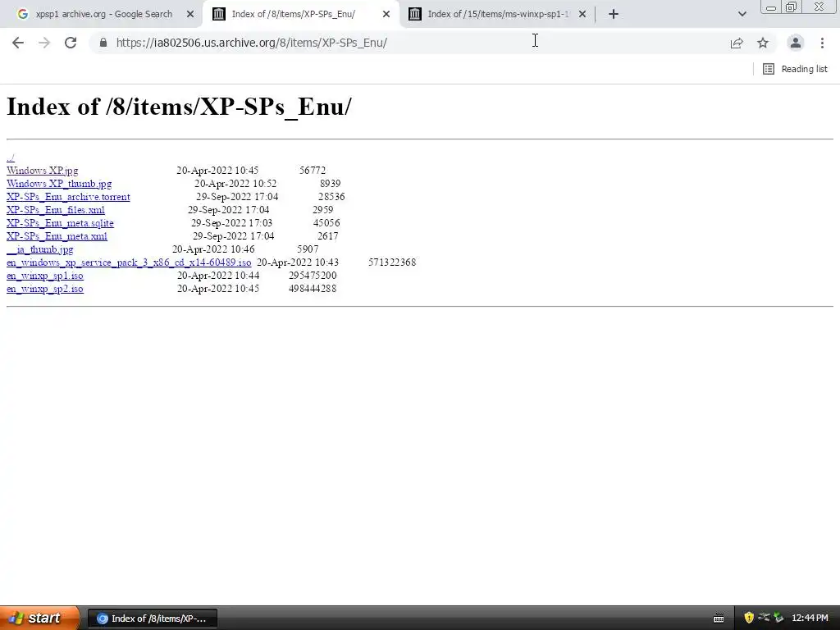Follow the parent directory ../ link

10,157
